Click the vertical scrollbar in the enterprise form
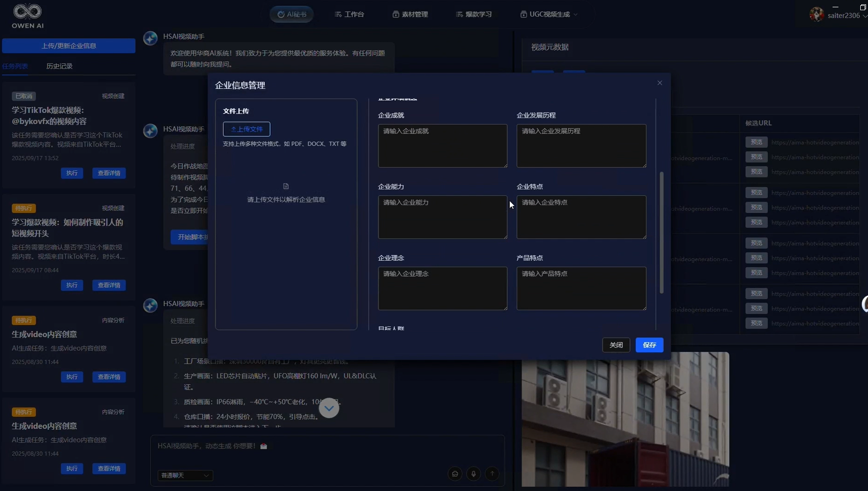Viewport: 868px width, 491px height. [x=661, y=233]
